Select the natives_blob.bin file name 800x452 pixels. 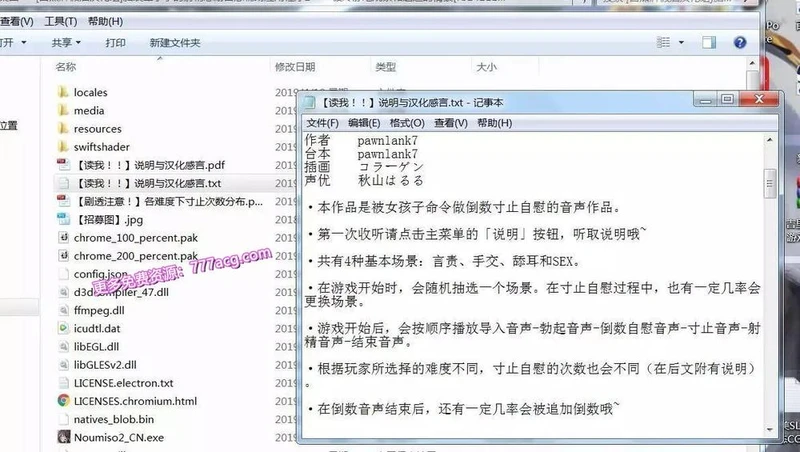click(x=114, y=419)
